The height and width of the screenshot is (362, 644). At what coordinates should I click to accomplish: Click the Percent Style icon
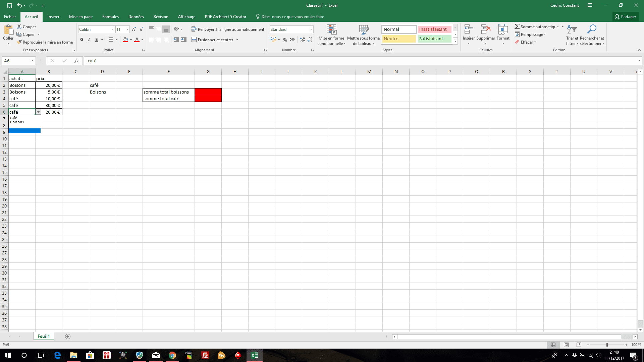point(285,40)
